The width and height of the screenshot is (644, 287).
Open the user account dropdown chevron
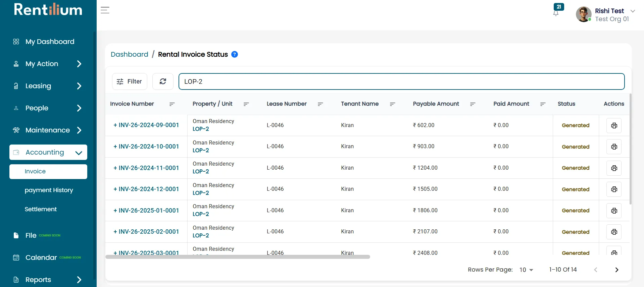tap(633, 11)
